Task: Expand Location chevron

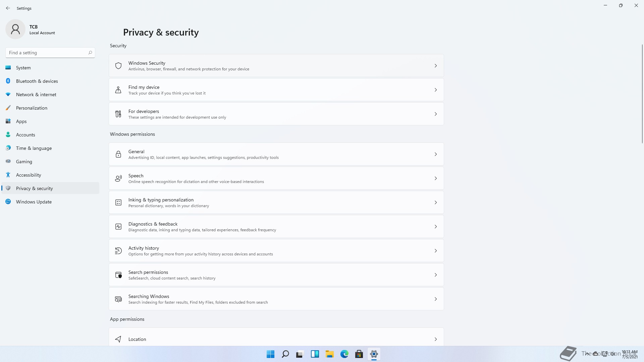Action: click(x=436, y=339)
